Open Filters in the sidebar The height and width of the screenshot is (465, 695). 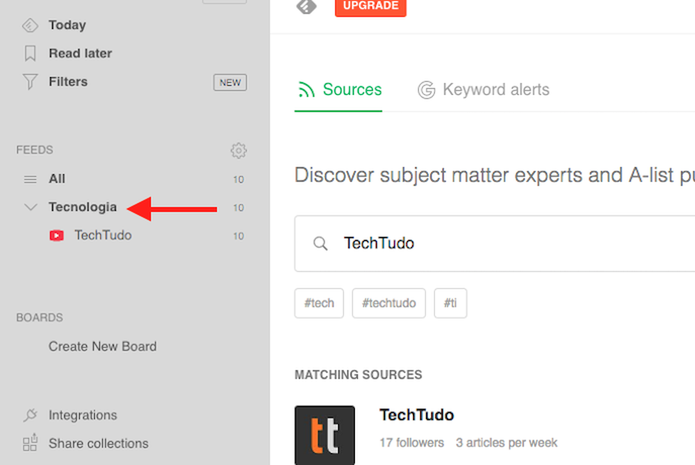pos(68,82)
